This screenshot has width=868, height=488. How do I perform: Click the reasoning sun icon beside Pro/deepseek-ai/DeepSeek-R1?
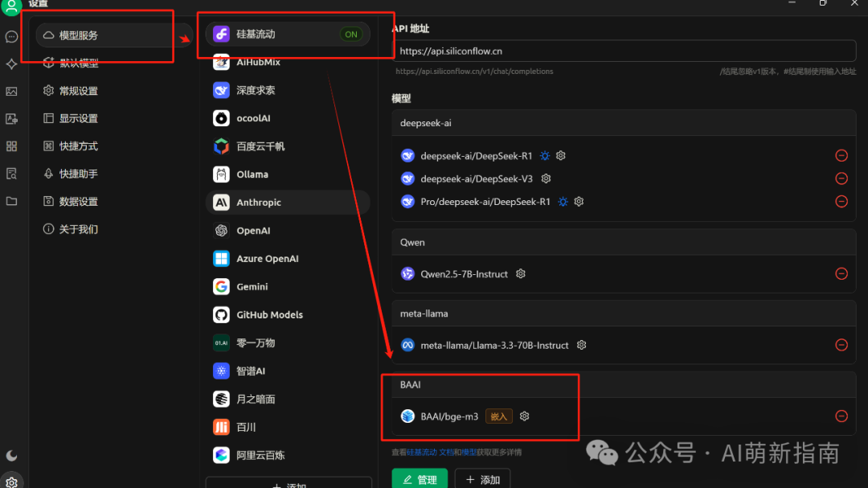coord(563,202)
